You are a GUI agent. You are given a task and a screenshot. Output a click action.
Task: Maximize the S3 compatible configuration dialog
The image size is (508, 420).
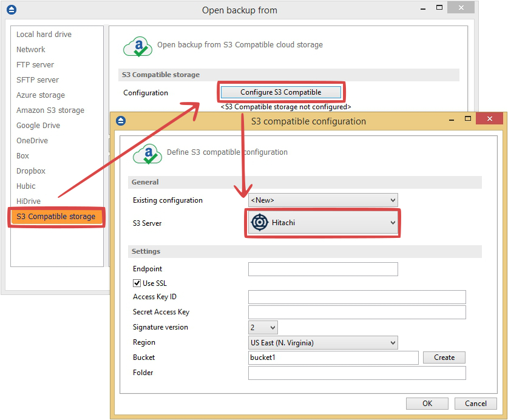(x=468, y=118)
